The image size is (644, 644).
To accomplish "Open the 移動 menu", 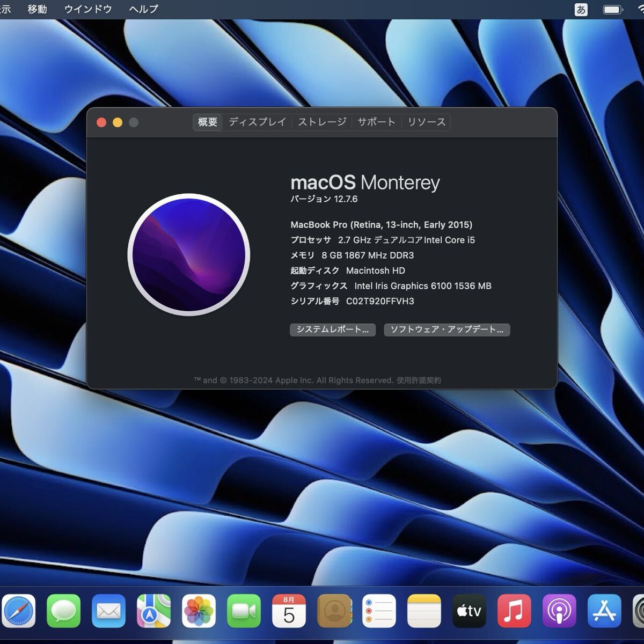I will [37, 9].
